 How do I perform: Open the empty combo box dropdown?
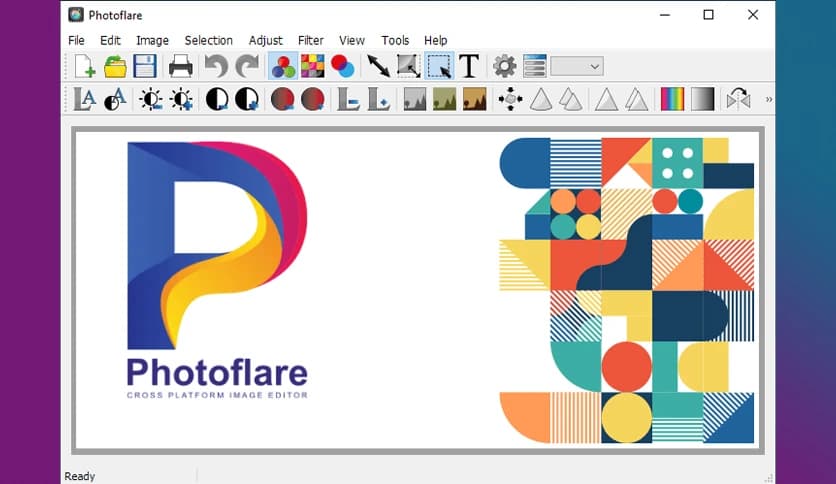pos(577,67)
